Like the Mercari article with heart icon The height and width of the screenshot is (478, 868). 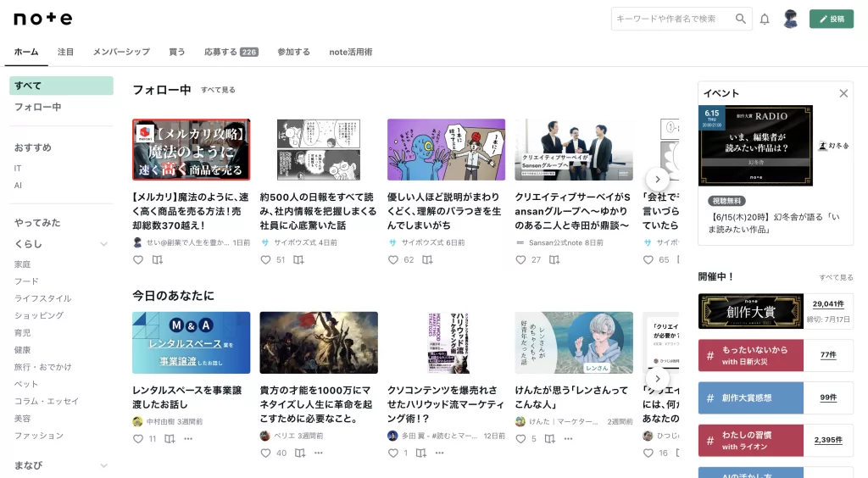(138, 260)
